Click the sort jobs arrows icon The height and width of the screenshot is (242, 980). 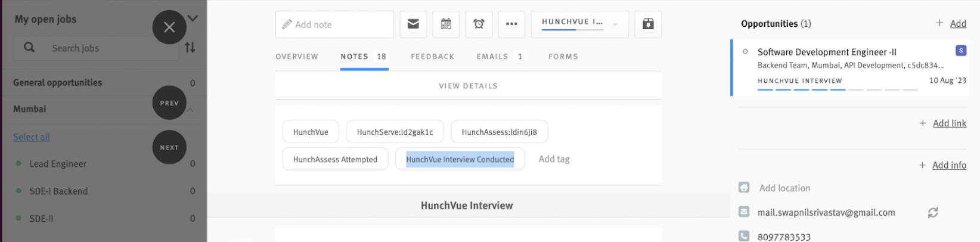coord(190,48)
